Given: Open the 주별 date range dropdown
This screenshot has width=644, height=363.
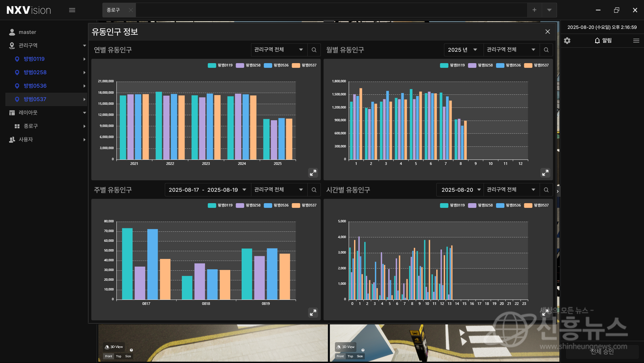Looking at the screenshot, I should 207,190.
